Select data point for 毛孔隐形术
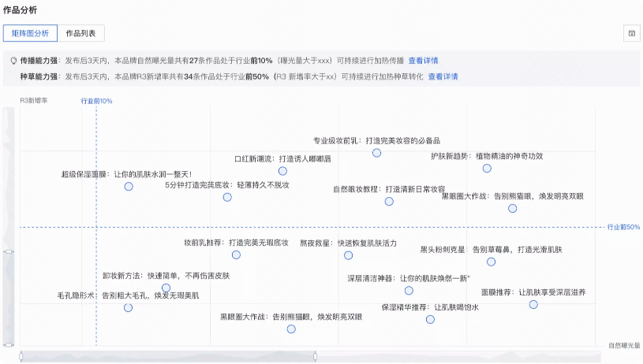643x364 pixels. pyautogui.click(x=128, y=307)
